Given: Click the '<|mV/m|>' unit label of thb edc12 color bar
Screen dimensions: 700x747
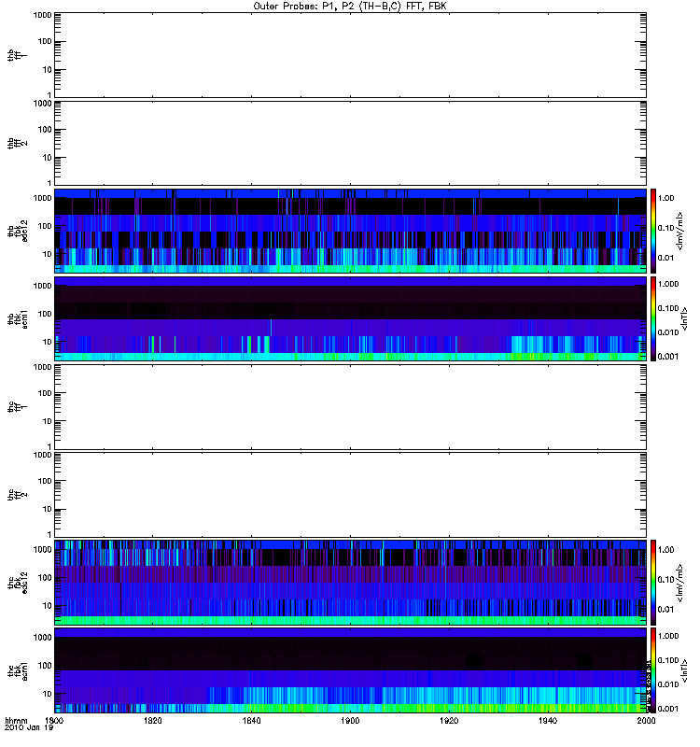Looking at the screenshot, I should 679,231.
